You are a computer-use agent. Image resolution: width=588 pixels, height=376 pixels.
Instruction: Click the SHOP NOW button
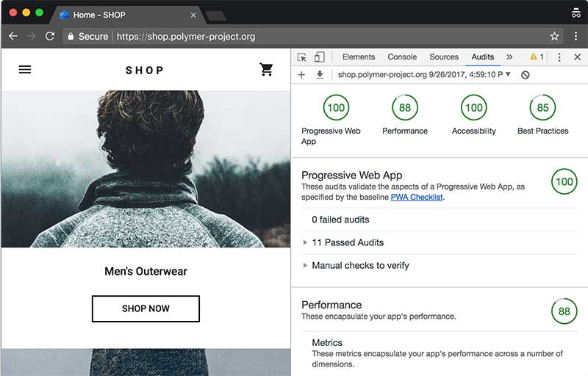146,309
